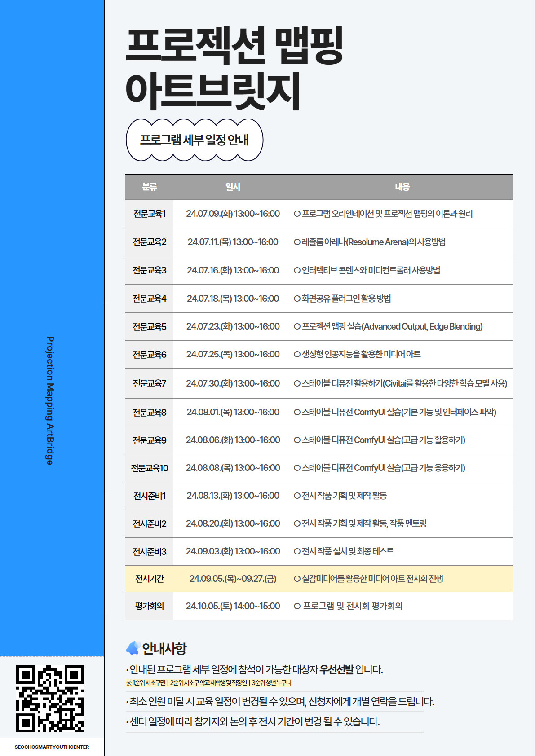
Task: Click the circle bullet before 프로그램 및 전시회 평가회의
Action: [x=297, y=606]
